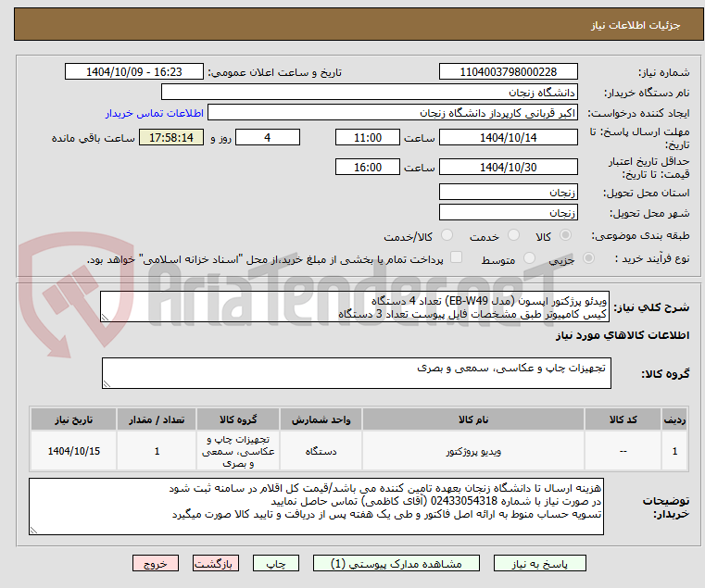The image size is (705, 588).
Task: Select the متوسط purchase type radio
Action: pos(529,258)
